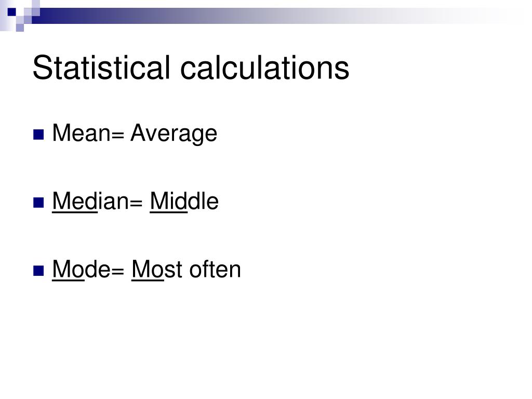Click the equals sign after Median
The width and height of the screenshot is (532, 399).
click(136, 204)
